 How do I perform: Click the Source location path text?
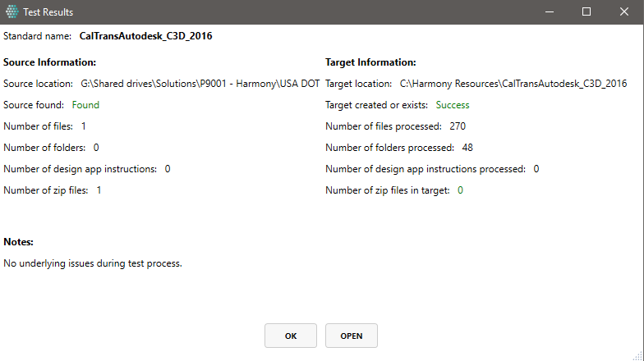click(x=200, y=84)
